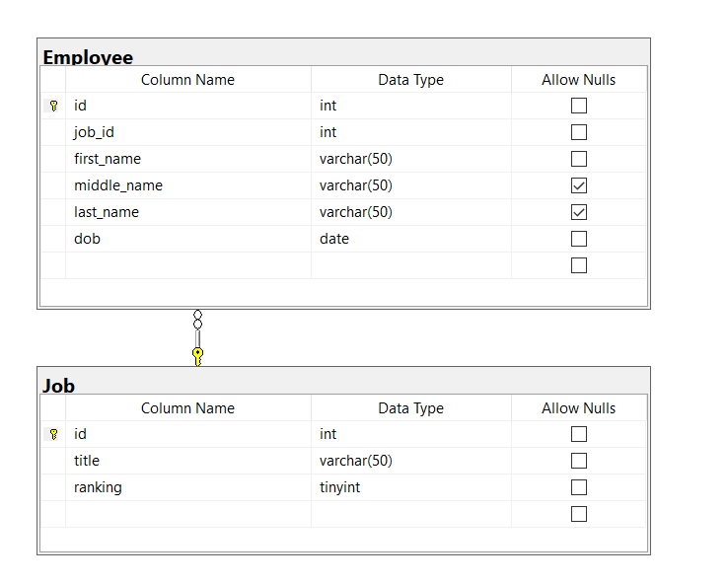Select the dob column name cell
The height and width of the screenshot is (584, 728).
pyautogui.click(x=188, y=239)
